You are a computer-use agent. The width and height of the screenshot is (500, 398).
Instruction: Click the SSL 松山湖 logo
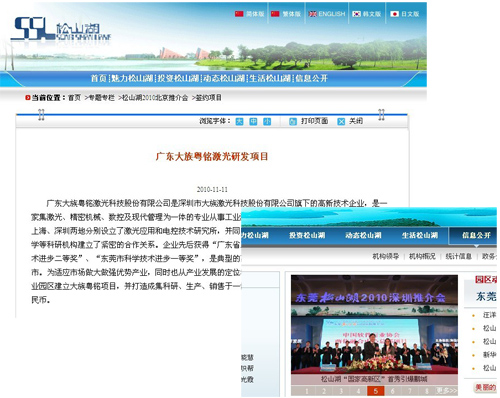pyautogui.click(x=61, y=29)
